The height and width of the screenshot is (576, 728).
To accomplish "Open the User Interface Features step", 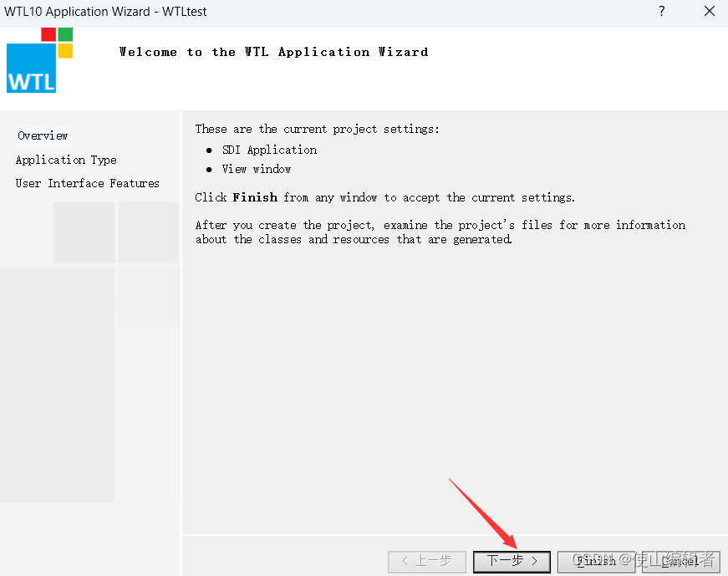I will pos(88,183).
